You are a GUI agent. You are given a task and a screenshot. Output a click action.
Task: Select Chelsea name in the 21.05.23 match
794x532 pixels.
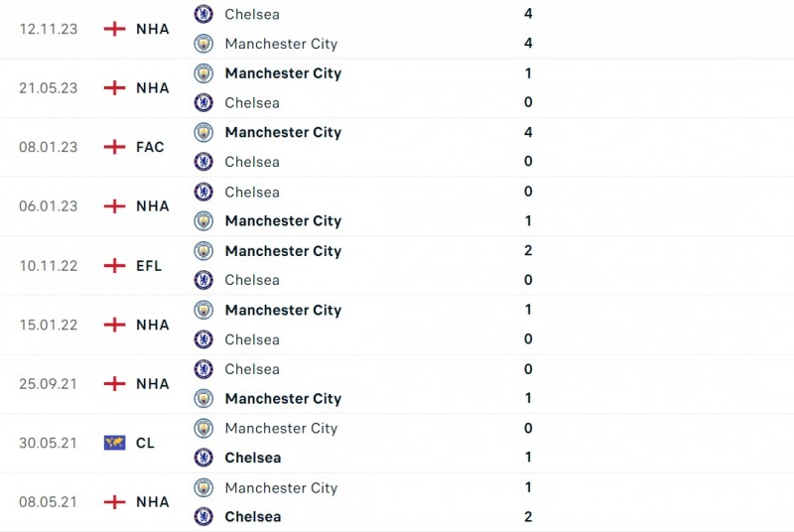click(252, 102)
